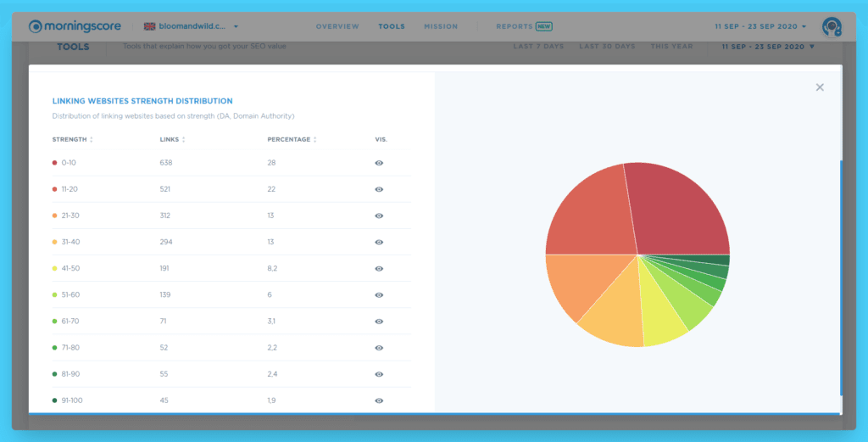Hide the 41-50 strength row slice

(x=379, y=269)
